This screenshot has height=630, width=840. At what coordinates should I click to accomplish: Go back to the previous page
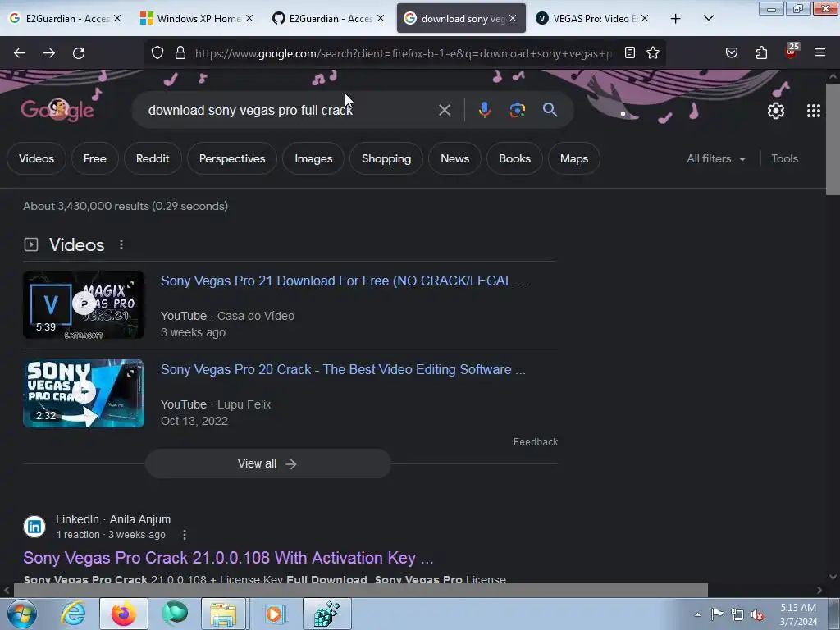coord(20,53)
